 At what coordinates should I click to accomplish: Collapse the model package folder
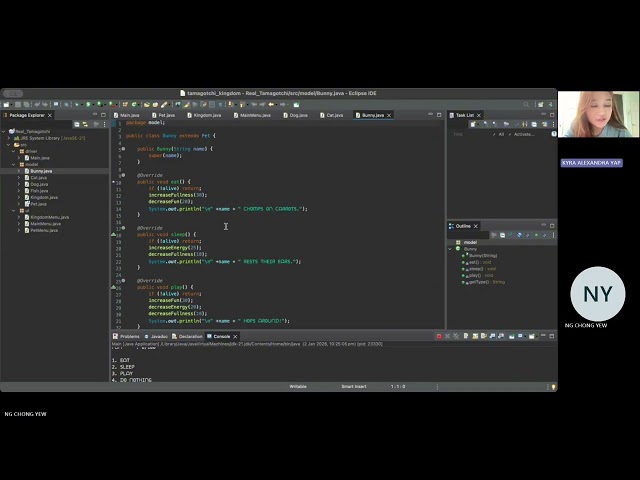(x=14, y=164)
